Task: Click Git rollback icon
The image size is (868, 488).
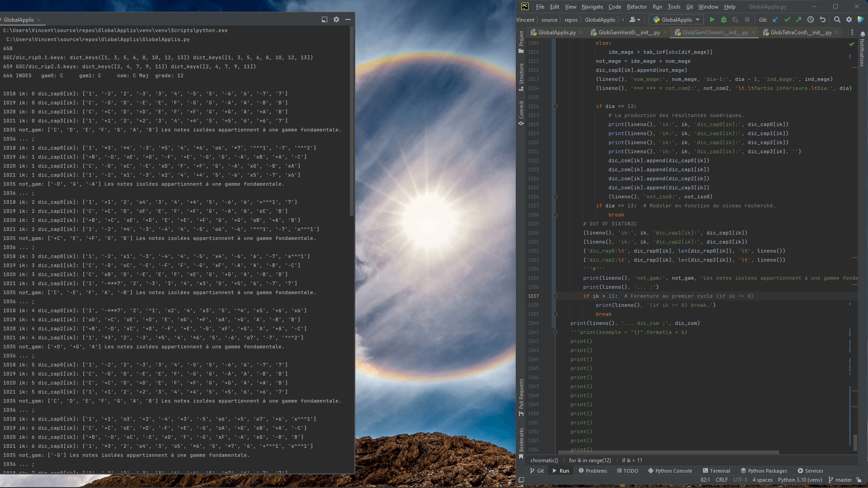Action: pyautogui.click(x=822, y=20)
